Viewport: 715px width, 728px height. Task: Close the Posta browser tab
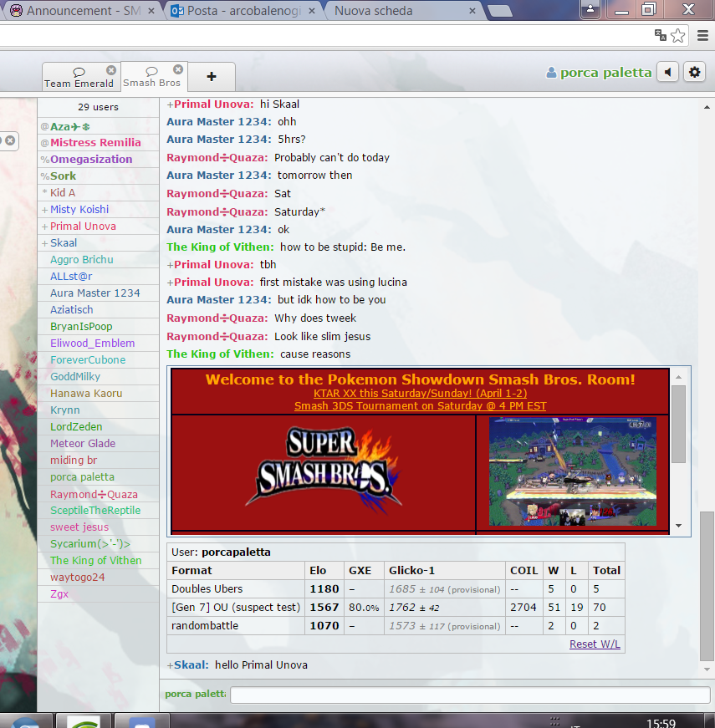[312, 11]
